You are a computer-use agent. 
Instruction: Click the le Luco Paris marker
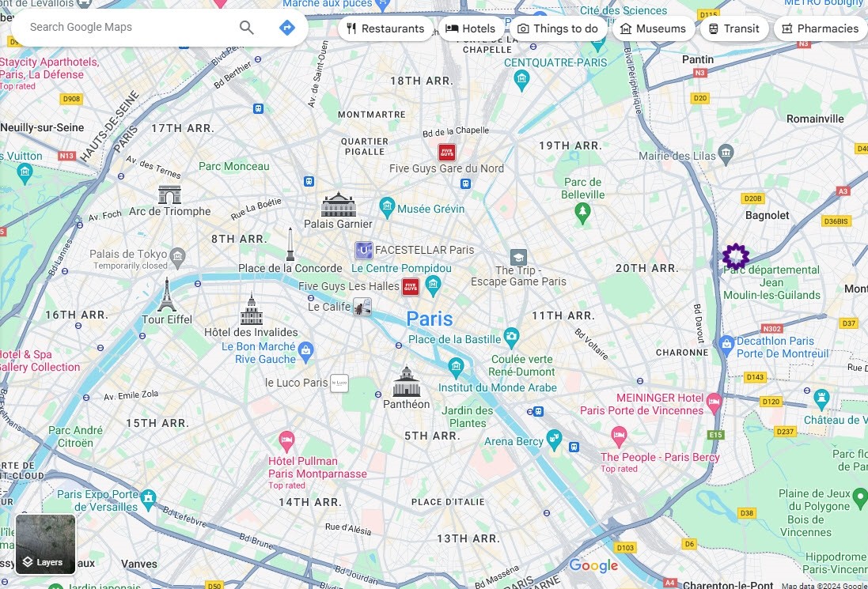click(339, 383)
